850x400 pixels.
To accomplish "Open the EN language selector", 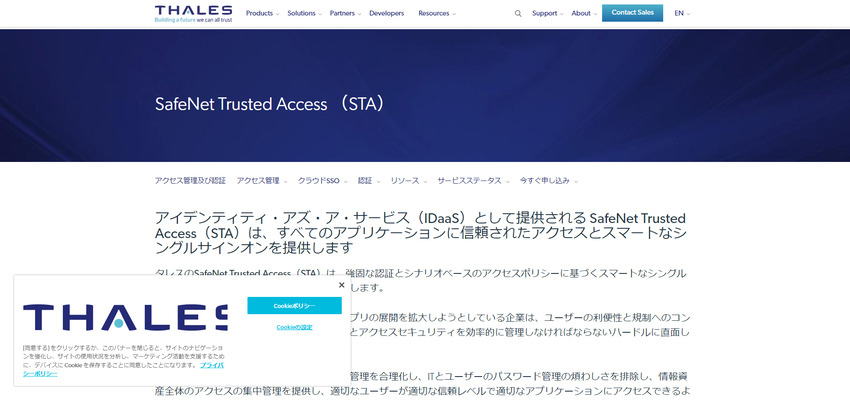I will [x=682, y=14].
